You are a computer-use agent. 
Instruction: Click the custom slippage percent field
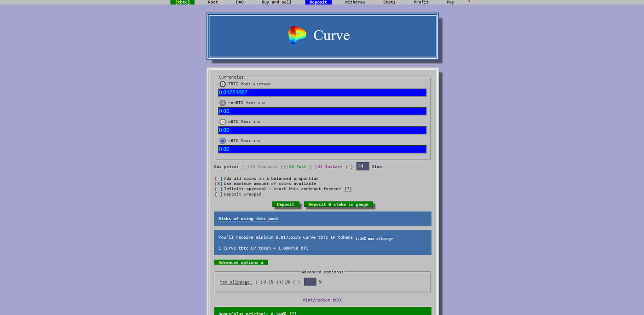(x=310, y=282)
